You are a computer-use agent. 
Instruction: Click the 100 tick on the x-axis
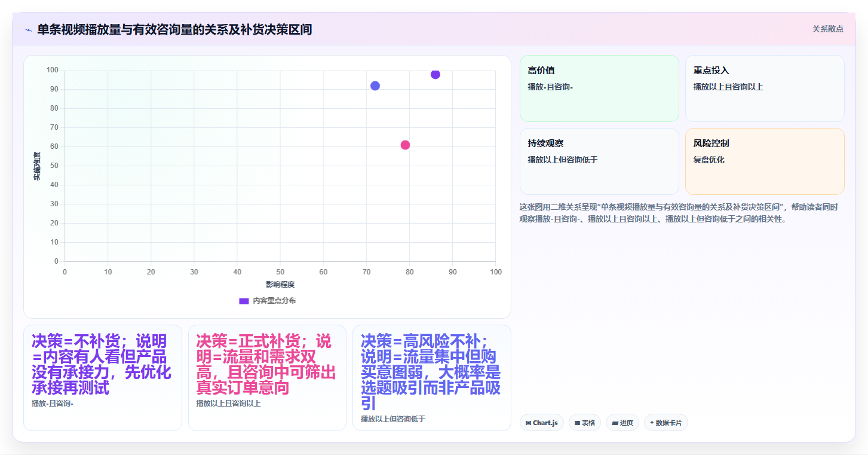point(495,272)
